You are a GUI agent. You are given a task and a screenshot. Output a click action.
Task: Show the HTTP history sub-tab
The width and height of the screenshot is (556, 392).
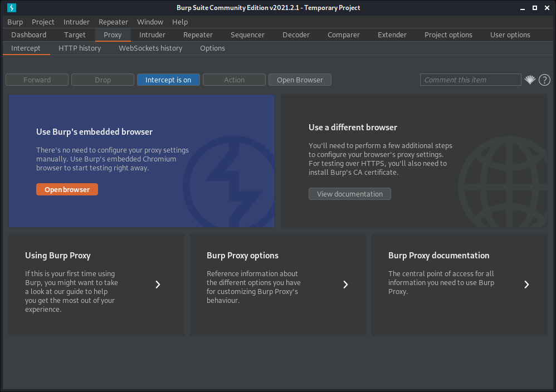[x=80, y=48]
